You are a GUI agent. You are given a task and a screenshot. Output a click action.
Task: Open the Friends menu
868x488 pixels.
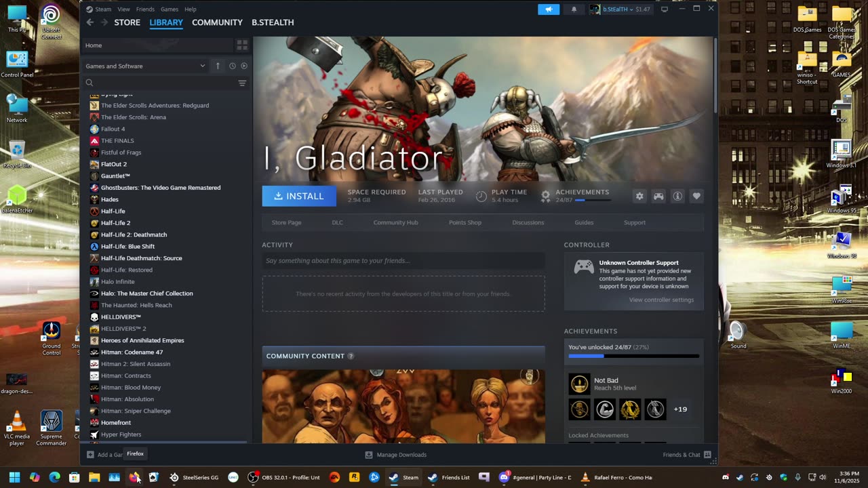145,9
